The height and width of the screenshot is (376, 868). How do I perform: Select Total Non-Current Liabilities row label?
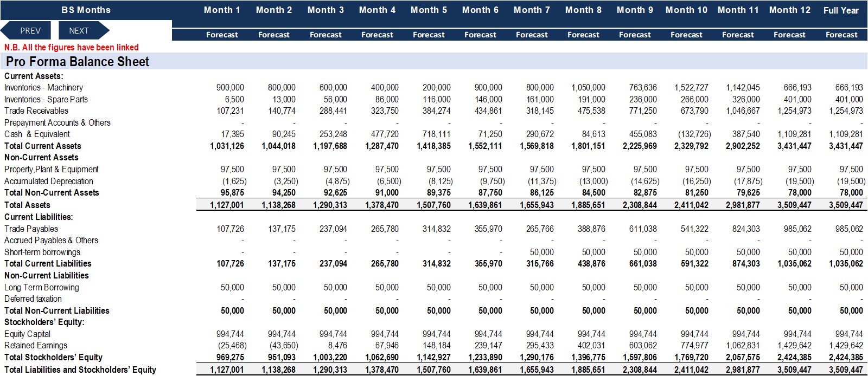pyautogui.click(x=56, y=310)
